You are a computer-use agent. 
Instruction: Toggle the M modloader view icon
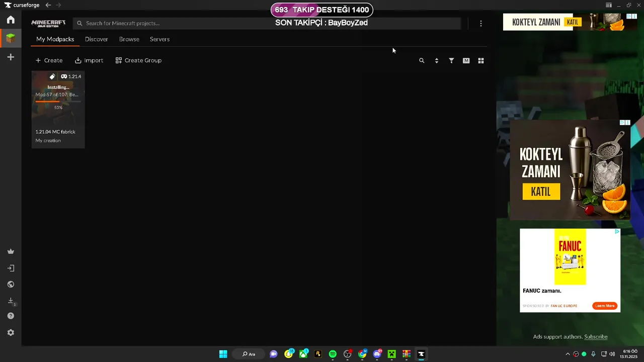point(466,60)
